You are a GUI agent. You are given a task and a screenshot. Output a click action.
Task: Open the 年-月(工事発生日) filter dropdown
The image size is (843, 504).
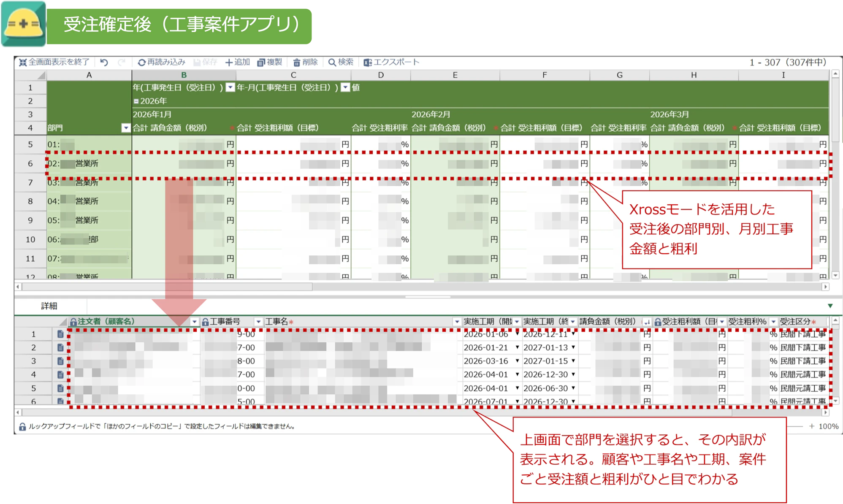(345, 87)
